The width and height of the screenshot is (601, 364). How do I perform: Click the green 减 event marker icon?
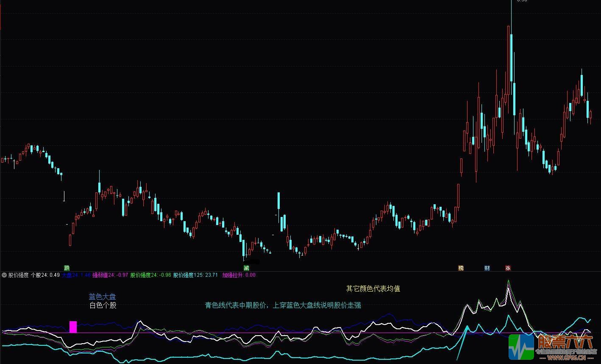pos(246,268)
